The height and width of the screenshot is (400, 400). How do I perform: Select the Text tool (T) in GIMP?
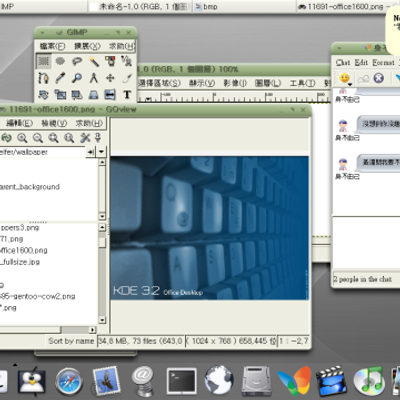(127, 95)
